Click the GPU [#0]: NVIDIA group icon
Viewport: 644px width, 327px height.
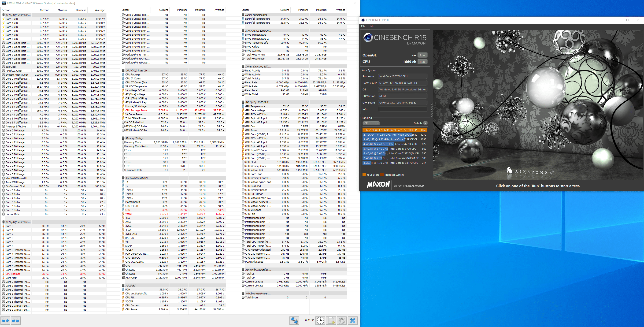point(243,102)
